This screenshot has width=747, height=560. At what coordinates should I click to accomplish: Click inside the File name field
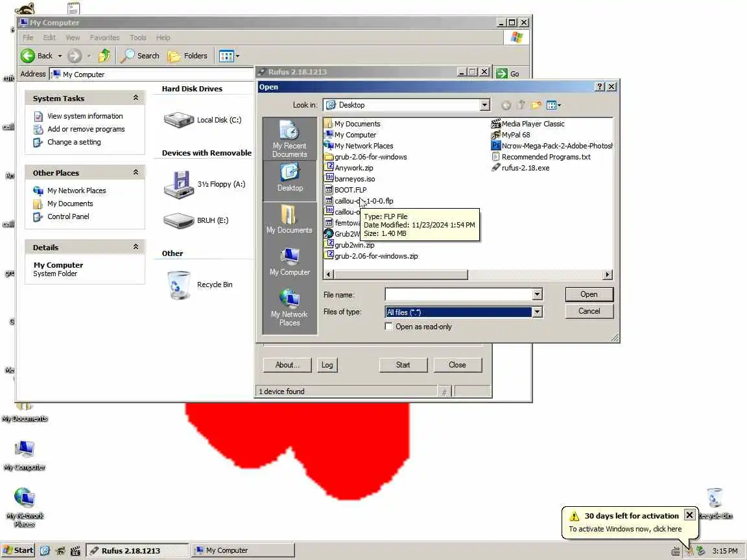pos(458,294)
